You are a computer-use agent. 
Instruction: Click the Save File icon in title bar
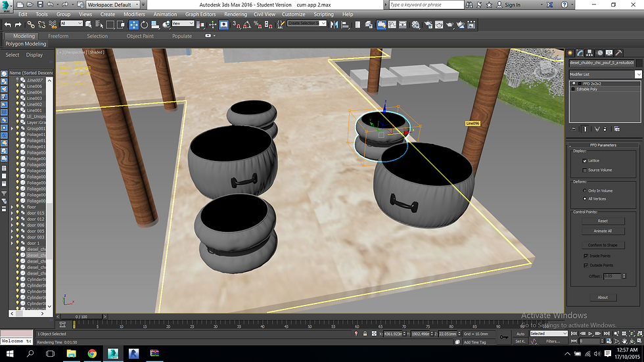point(40,5)
